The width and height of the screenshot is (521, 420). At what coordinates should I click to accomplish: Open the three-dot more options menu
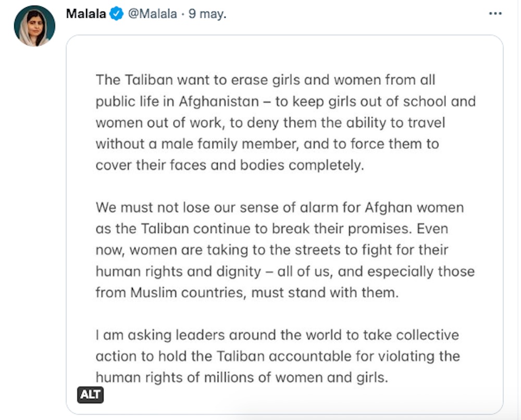click(x=495, y=14)
